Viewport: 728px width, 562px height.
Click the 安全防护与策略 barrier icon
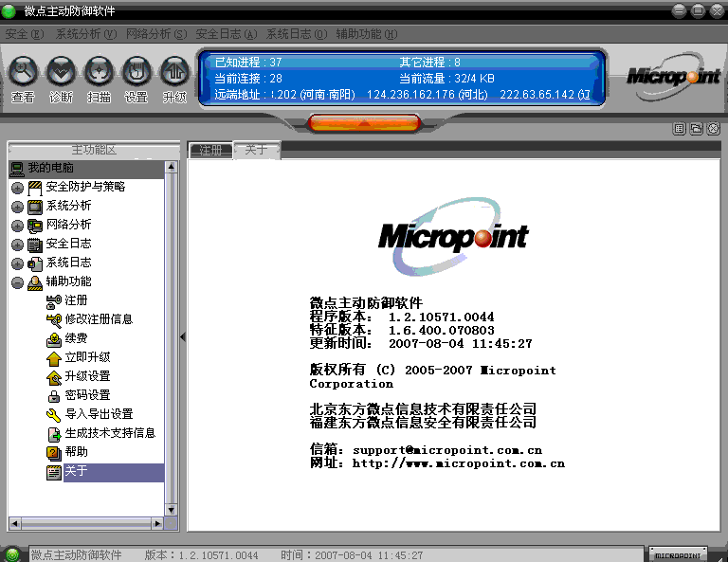(x=35, y=188)
